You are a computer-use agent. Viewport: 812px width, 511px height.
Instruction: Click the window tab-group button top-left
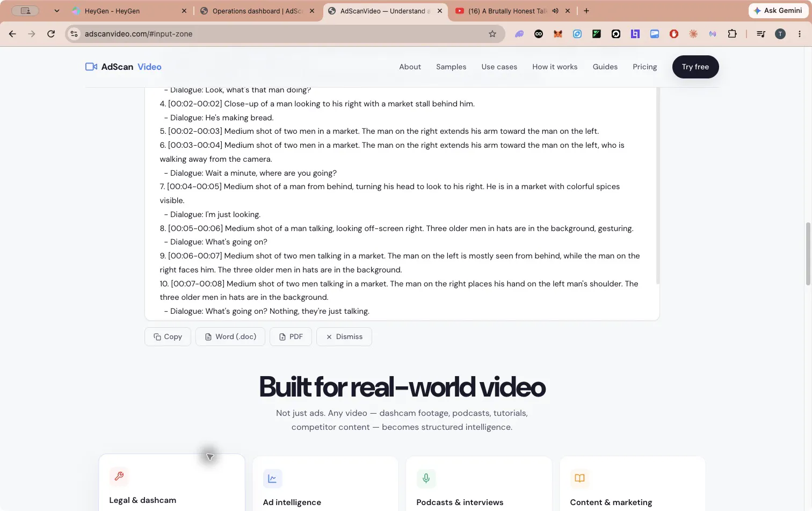coord(25,11)
